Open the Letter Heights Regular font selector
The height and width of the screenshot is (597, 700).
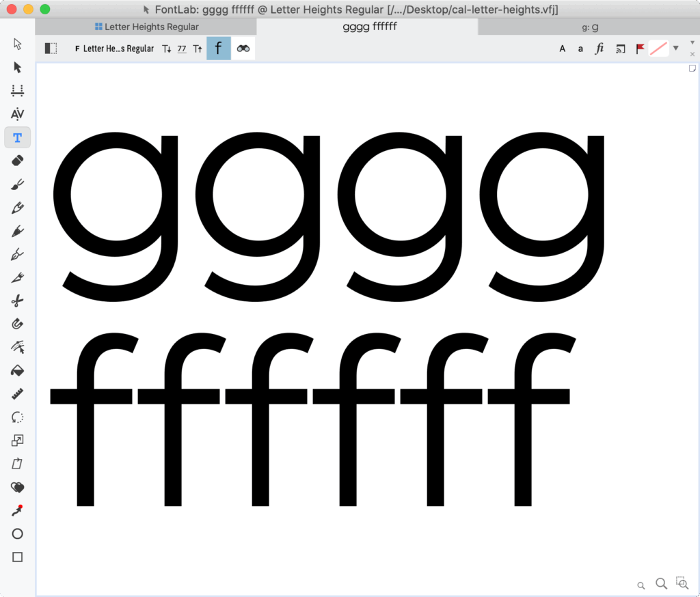tap(114, 48)
